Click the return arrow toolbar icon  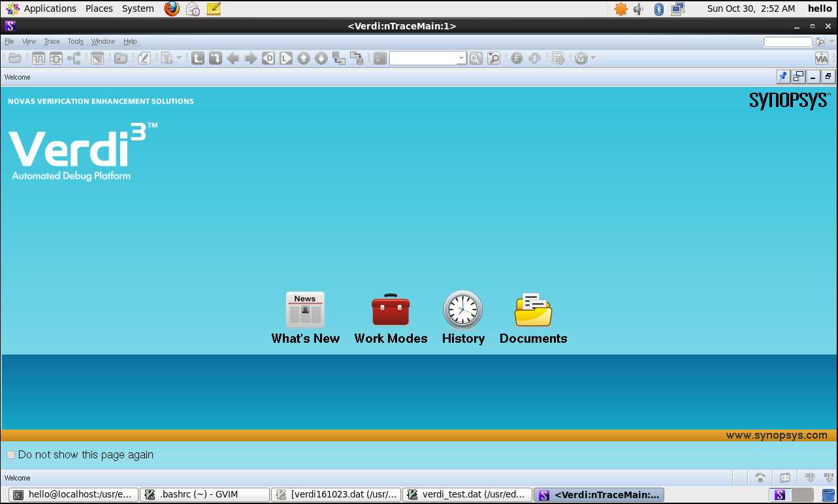[x=216, y=58]
